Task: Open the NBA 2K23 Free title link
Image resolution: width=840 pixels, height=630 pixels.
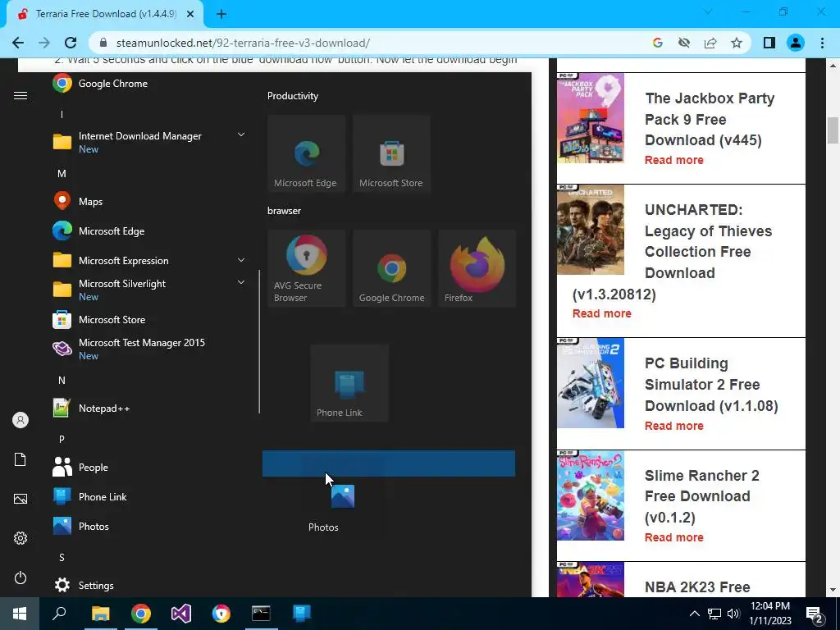Action: point(697,587)
